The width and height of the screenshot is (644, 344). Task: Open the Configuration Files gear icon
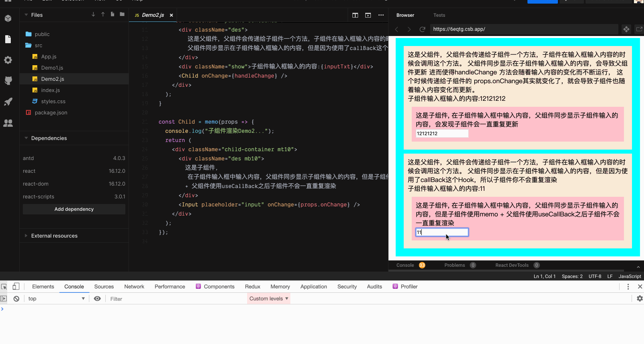8,60
